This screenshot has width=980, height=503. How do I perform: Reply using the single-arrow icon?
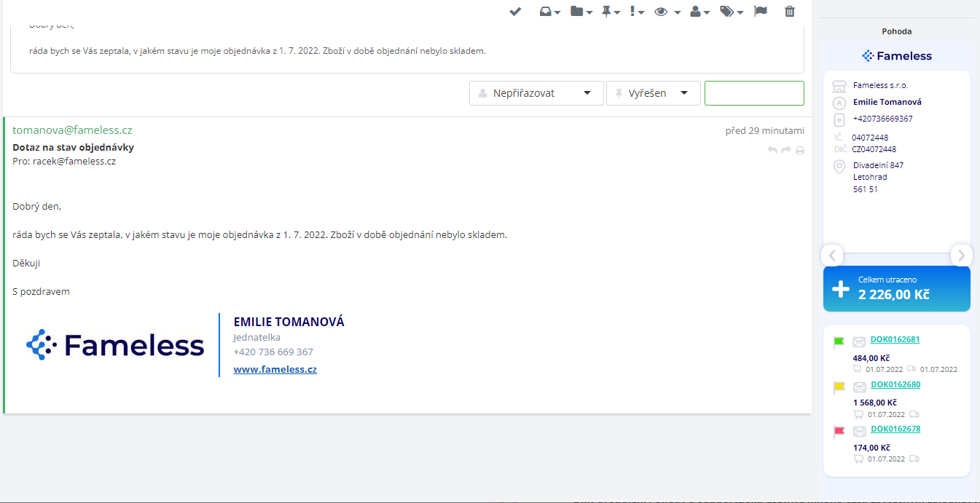coord(772,150)
